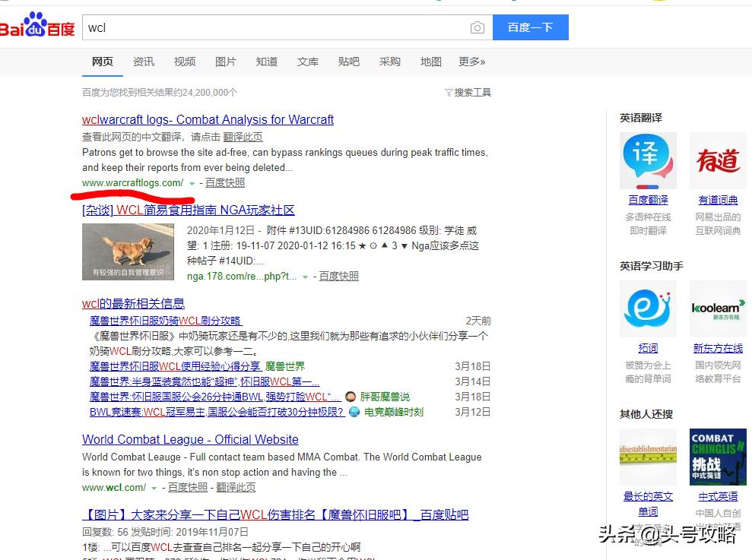Image resolution: width=752 pixels, height=560 pixels.
Task: Click the 百度翻译 text link
Action: [648, 201]
